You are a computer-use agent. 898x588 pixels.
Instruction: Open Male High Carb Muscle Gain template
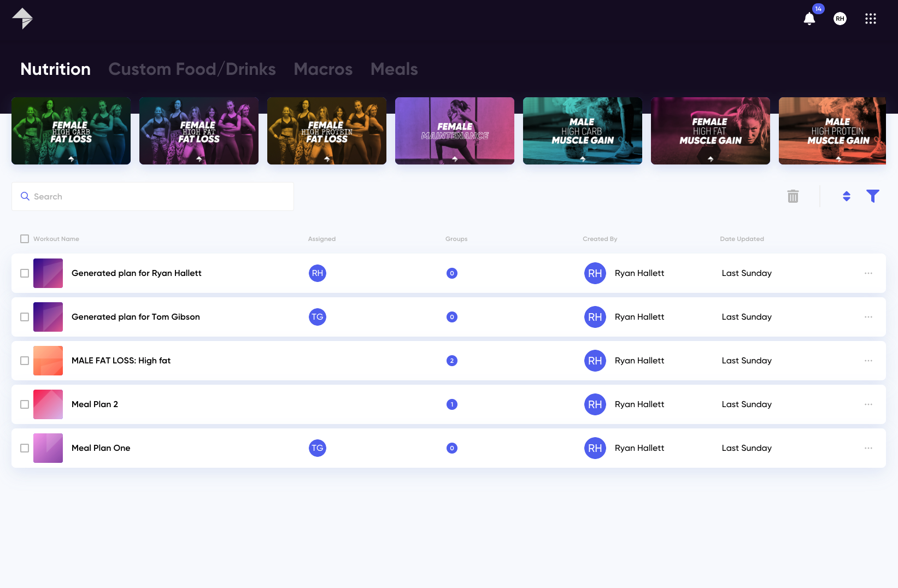point(583,131)
